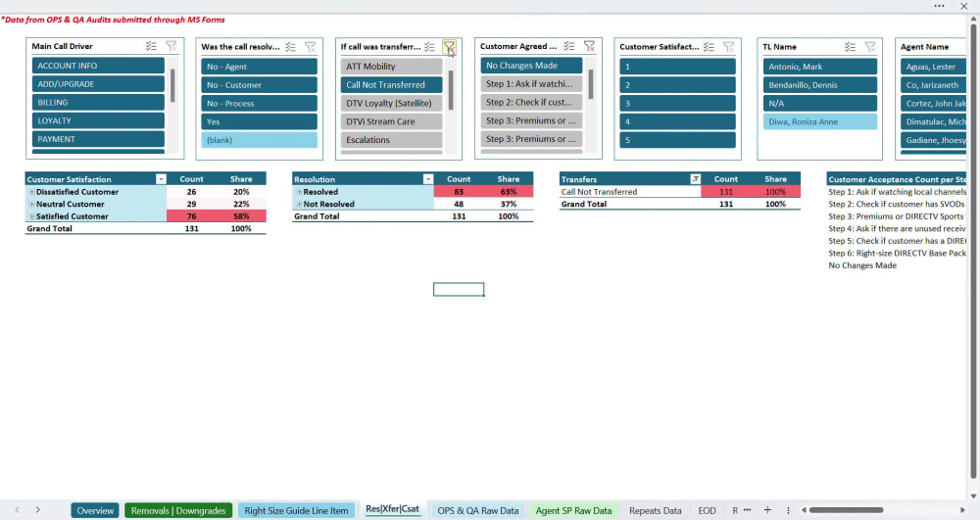
Task: Select satisfaction rating 5
Action: coord(677,140)
